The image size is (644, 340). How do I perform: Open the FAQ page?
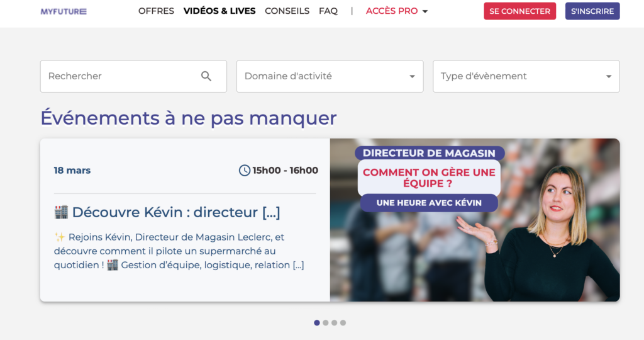pos(328,11)
